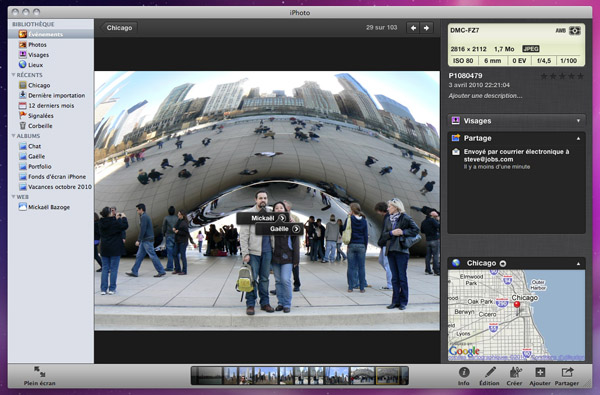Click the Événements sidebar icon
The image size is (600, 395).
coord(23,34)
